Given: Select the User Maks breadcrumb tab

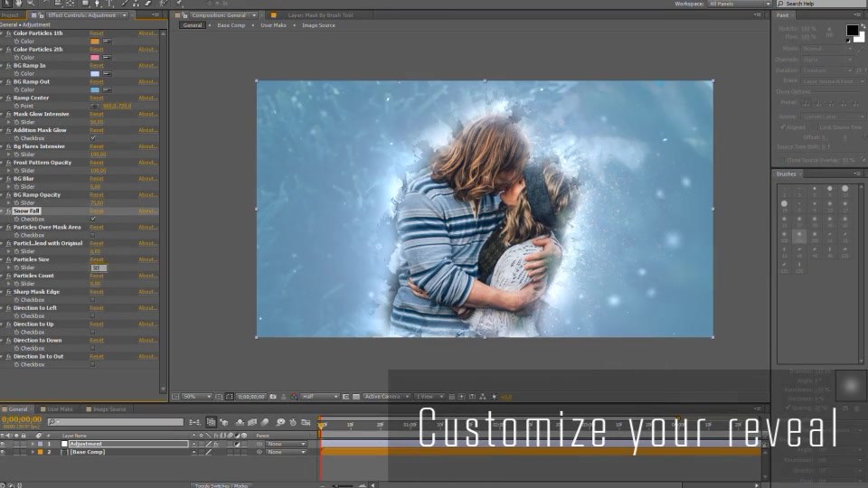Looking at the screenshot, I should (x=273, y=25).
